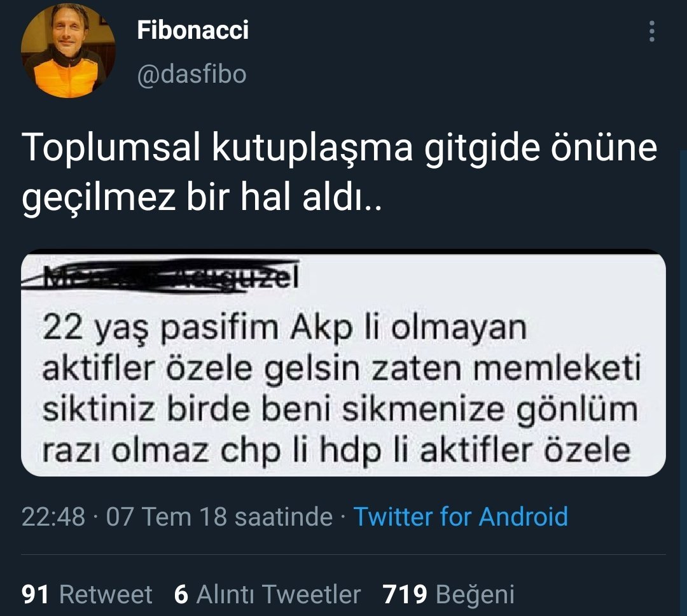This screenshot has height=616, width=687.
Task: Tap the @dasfibo handle
Action: [x=191, y=75]
